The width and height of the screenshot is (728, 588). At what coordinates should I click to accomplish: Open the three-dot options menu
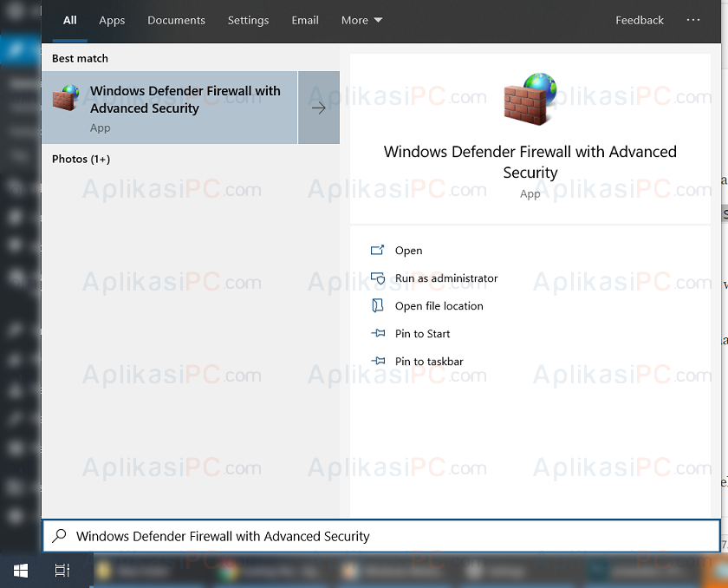click(692, 20)
